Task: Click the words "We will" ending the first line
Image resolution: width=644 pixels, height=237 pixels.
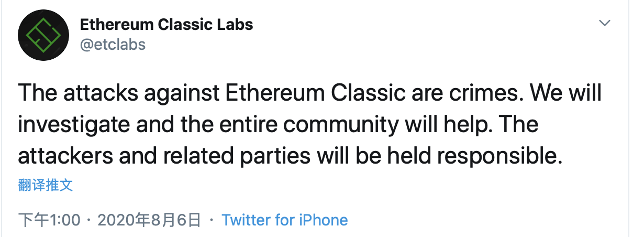Action: click(x=567, y=93)
